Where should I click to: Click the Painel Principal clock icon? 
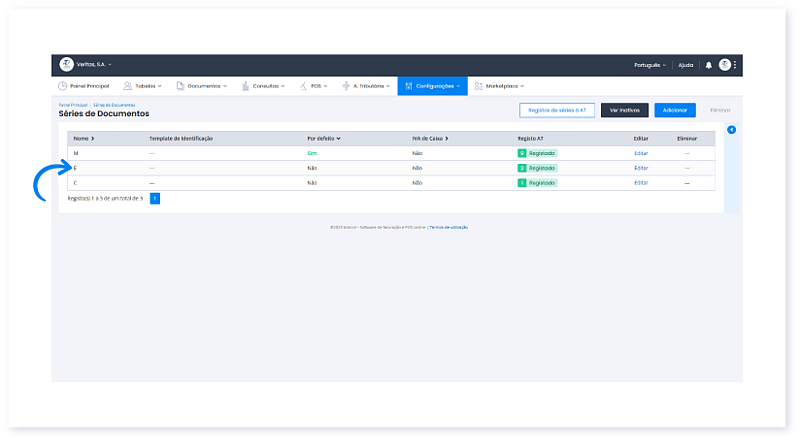click(x=62, y=86)
